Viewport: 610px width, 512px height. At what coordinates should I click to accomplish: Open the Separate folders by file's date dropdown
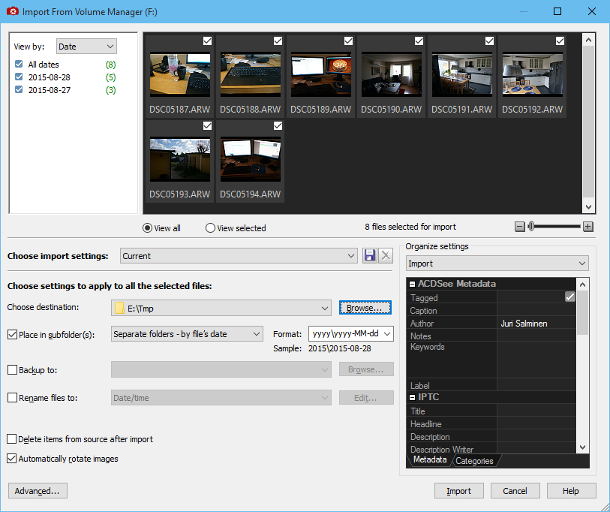(x=187, y=334)
